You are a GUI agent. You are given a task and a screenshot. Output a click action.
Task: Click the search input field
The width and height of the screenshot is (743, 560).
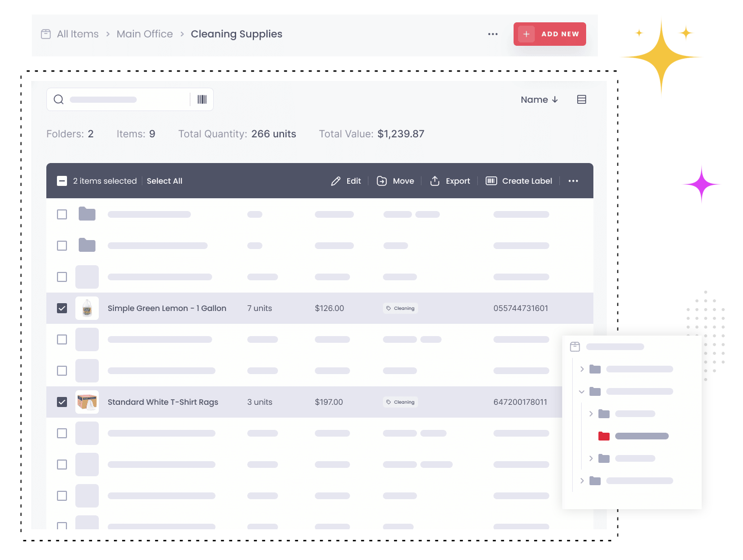[x=123, y=99]
